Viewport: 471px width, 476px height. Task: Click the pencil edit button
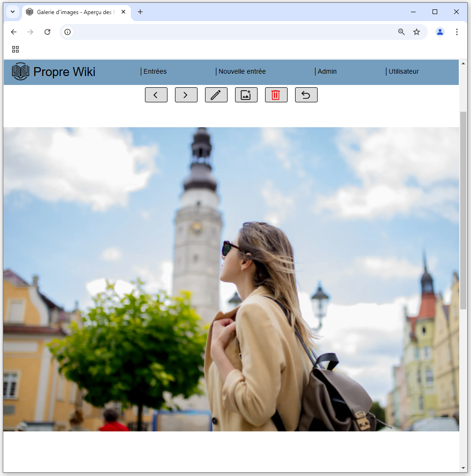click(216, 95)
